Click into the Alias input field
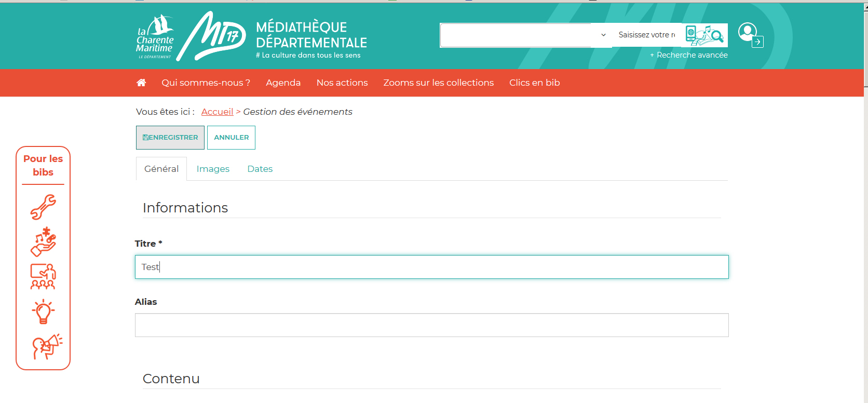This screenshot has height=403, width=868. [432, 325]
